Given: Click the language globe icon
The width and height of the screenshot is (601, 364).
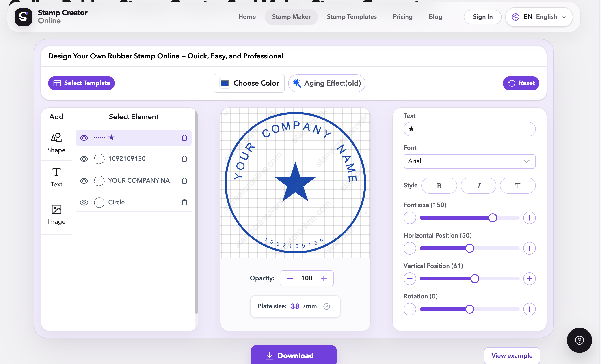Looking at the screenshot, I should [x=515, y=17].
